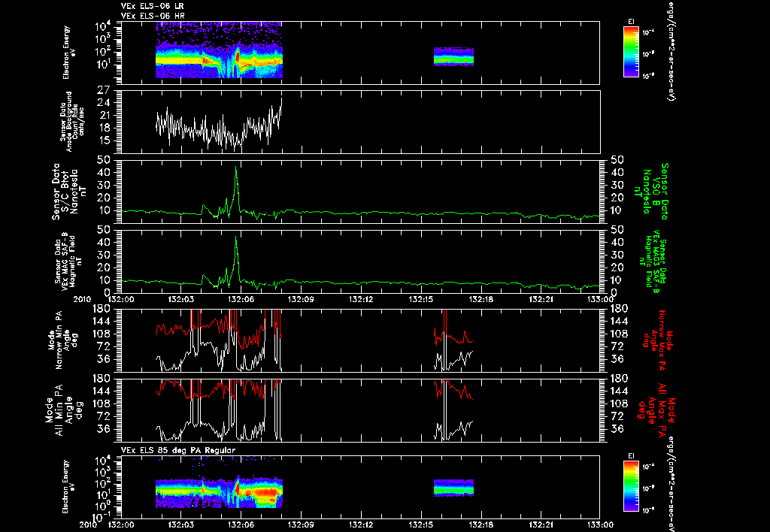This screenshot has height=532, width=770.
Task: Click '132:09' on the bottom spectrogram time axis
Action: click(x=301, y=524)
